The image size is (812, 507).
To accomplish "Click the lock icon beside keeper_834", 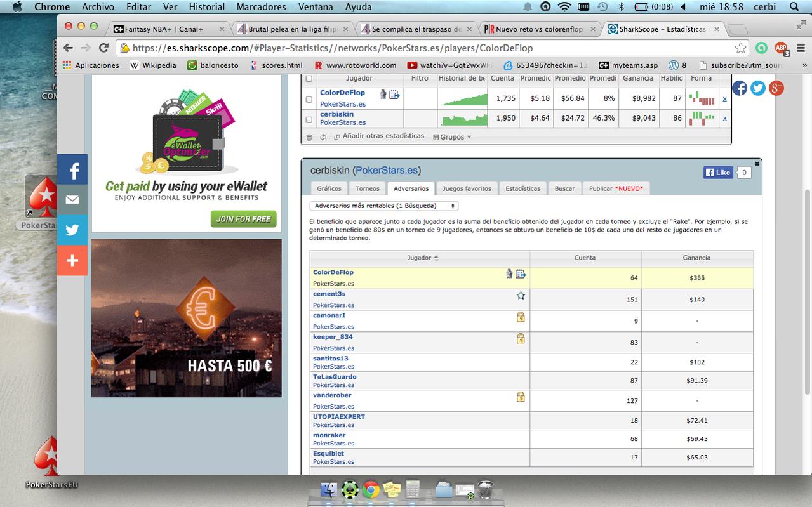I will [x=521, y=338].
